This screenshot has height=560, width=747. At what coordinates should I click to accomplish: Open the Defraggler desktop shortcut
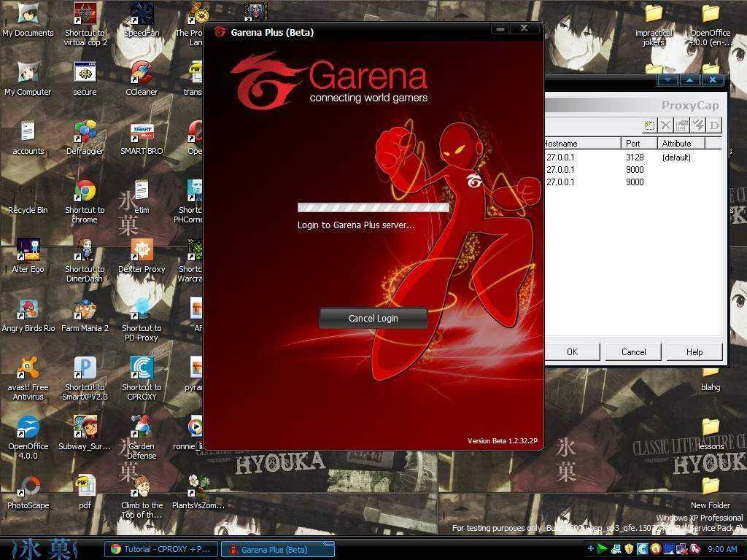tap(85, 138)
